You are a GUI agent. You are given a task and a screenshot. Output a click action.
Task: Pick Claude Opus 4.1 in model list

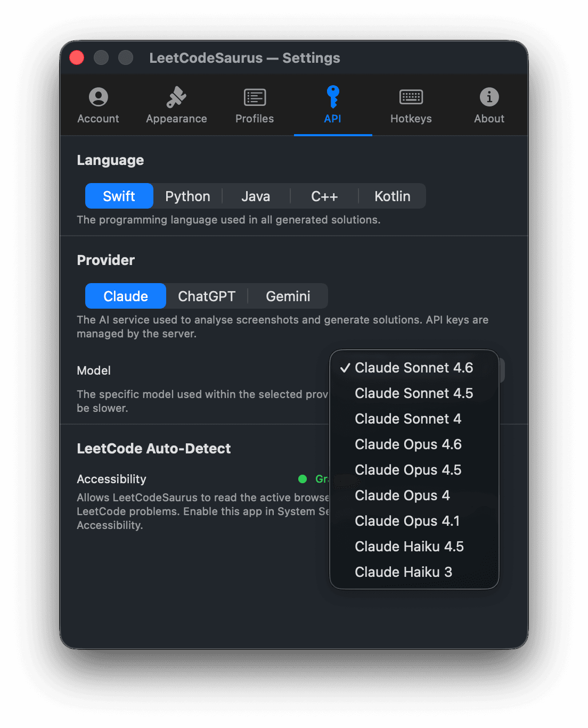pos(414,521)
